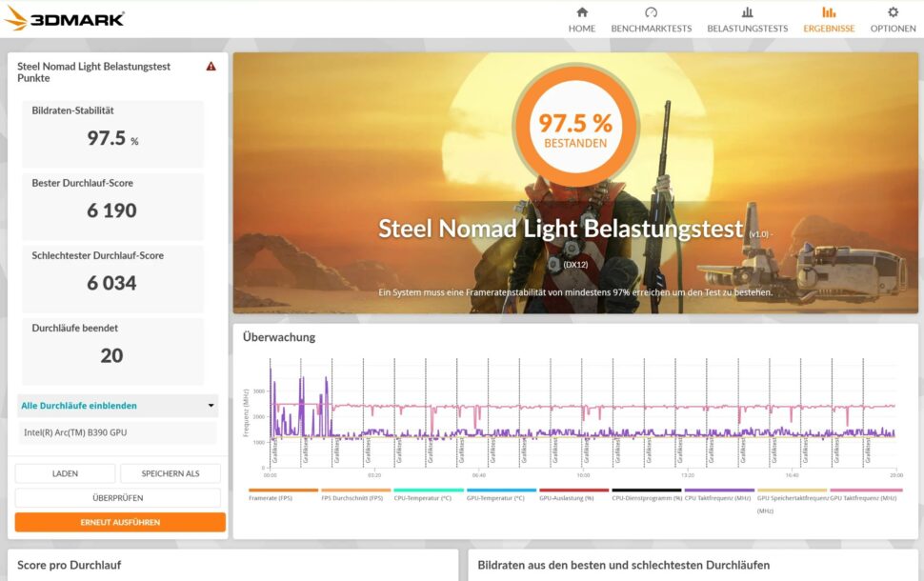Click the 97.5 % BESTANDEN result circle
The width and height of the screenshot is (924, 581).
tap(575, 126)
